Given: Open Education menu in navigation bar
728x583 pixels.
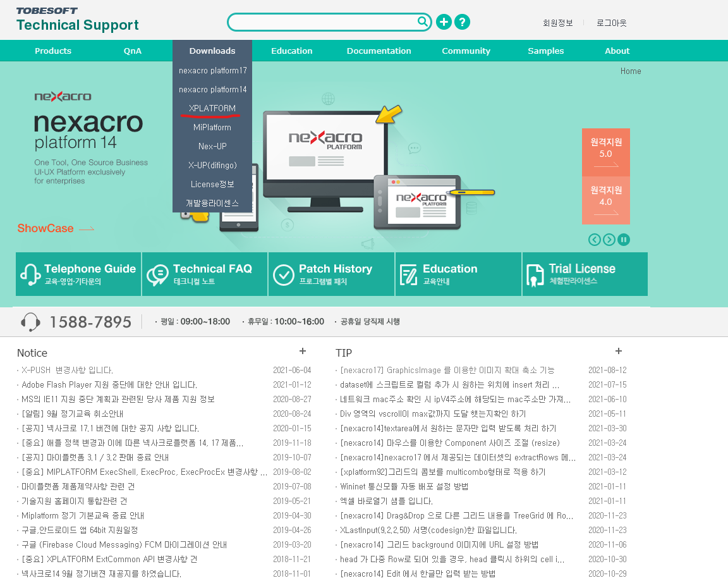Looking at the screenshot, I should pos(291,51).
